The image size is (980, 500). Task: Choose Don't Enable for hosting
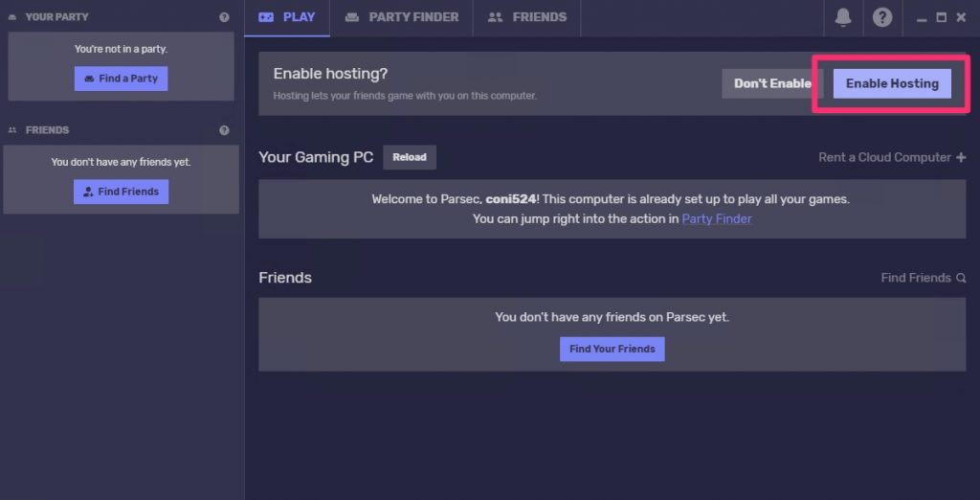pos(771,83)
